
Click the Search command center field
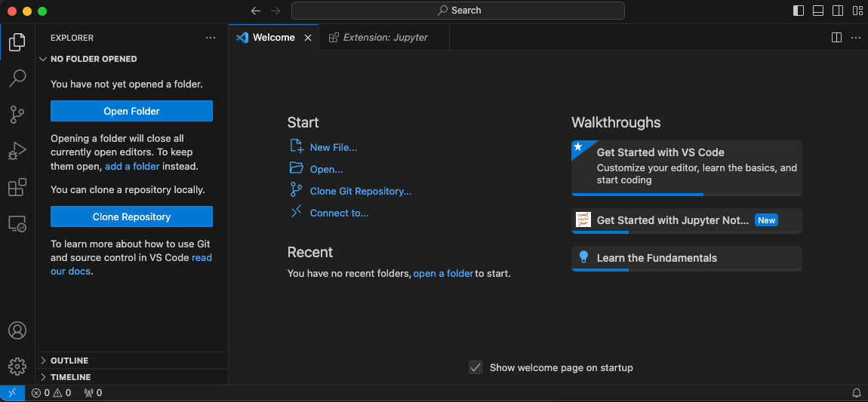click(x=458, y=11)
